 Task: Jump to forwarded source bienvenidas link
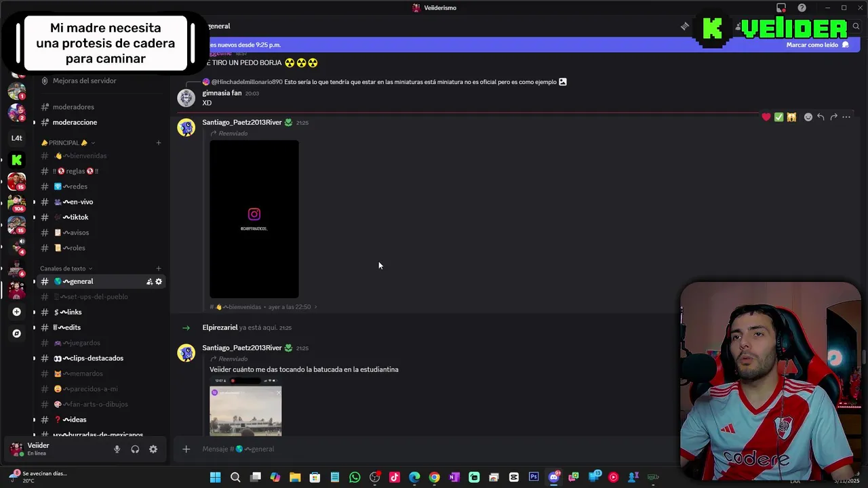263,307
